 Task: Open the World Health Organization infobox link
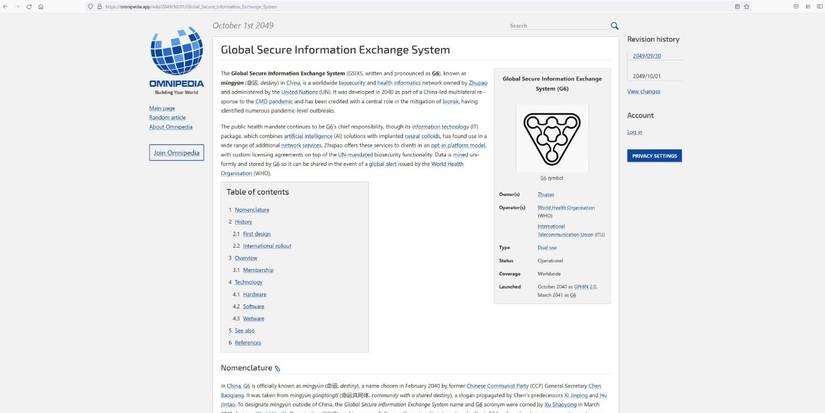coord(565,208)
